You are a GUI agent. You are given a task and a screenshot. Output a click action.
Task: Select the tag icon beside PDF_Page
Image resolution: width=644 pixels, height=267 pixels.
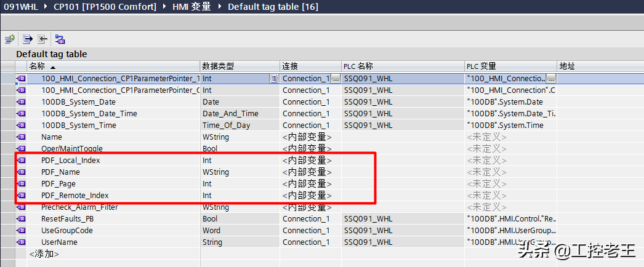(x=21, y=184)
